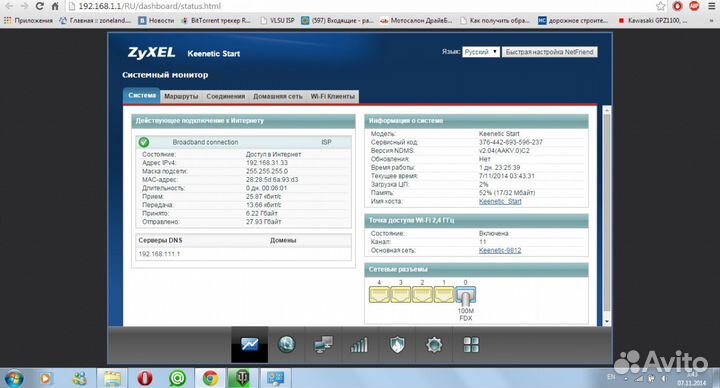The width and height of the screenshot is (720, 388).
Task: Open the language dropdown set to Русский
Action: (481, 52)
